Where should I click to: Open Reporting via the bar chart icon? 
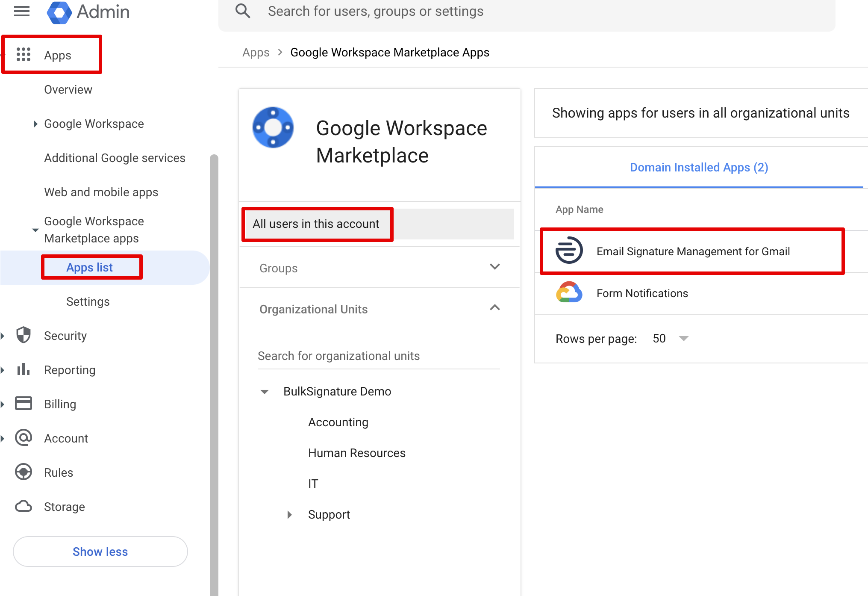24,369
